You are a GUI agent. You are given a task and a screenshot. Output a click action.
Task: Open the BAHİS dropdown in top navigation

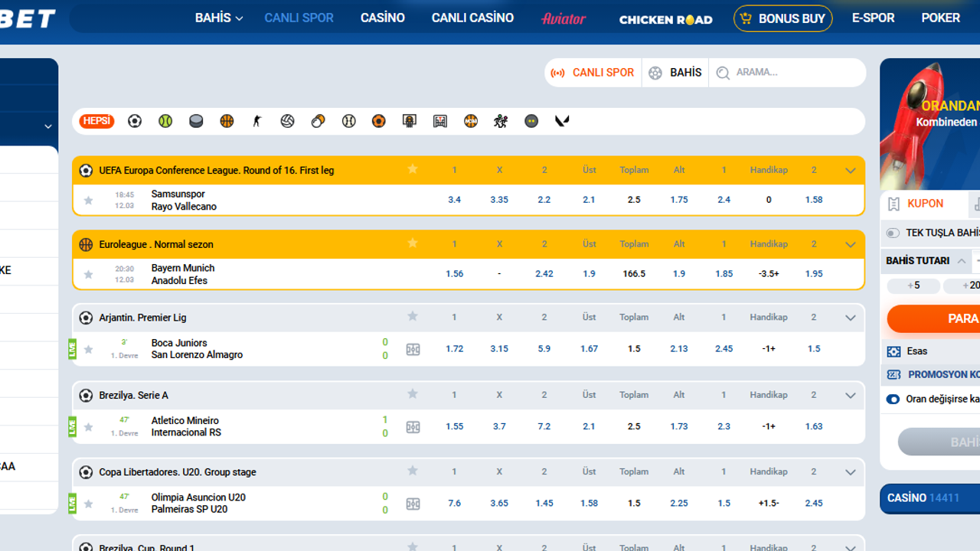[x=218, y=18]
